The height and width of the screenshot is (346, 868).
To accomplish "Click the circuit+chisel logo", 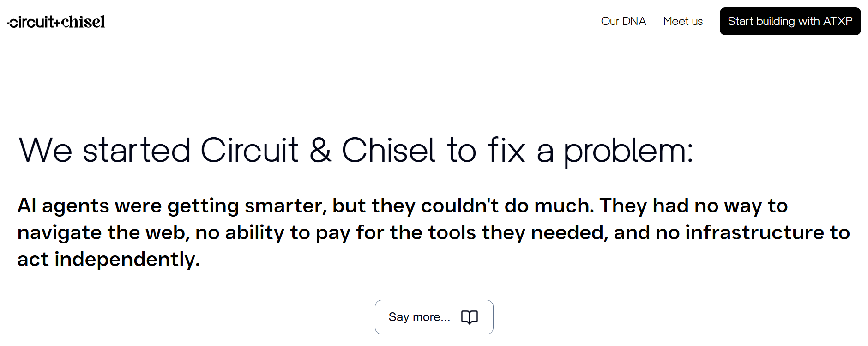I will point(56,22).
